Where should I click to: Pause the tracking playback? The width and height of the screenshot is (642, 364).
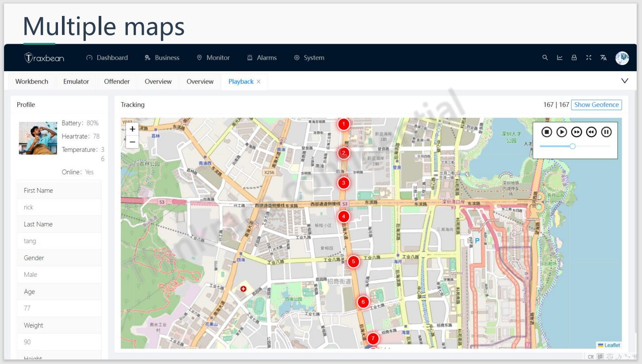tap(606, 132)
